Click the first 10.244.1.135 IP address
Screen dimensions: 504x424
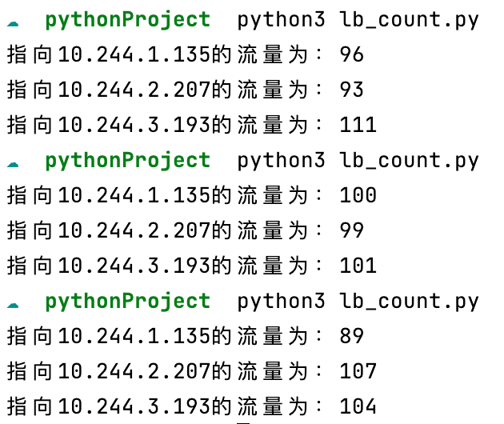(134, 54)
